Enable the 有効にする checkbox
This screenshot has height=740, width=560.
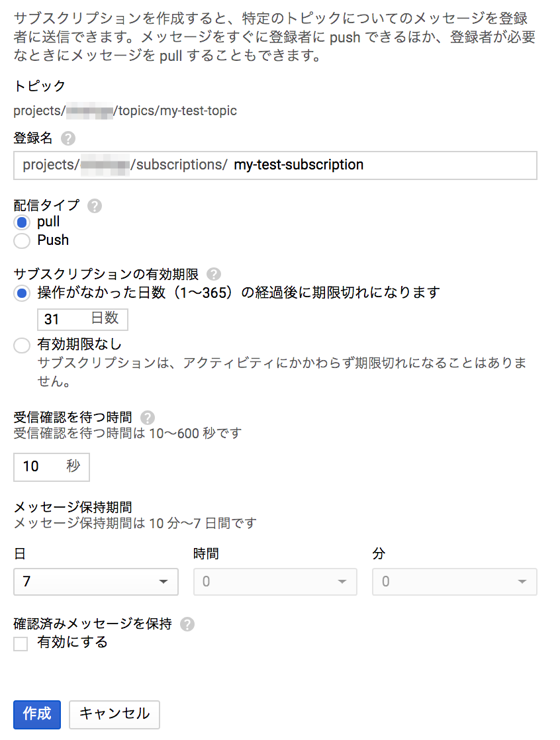point(20,643)
